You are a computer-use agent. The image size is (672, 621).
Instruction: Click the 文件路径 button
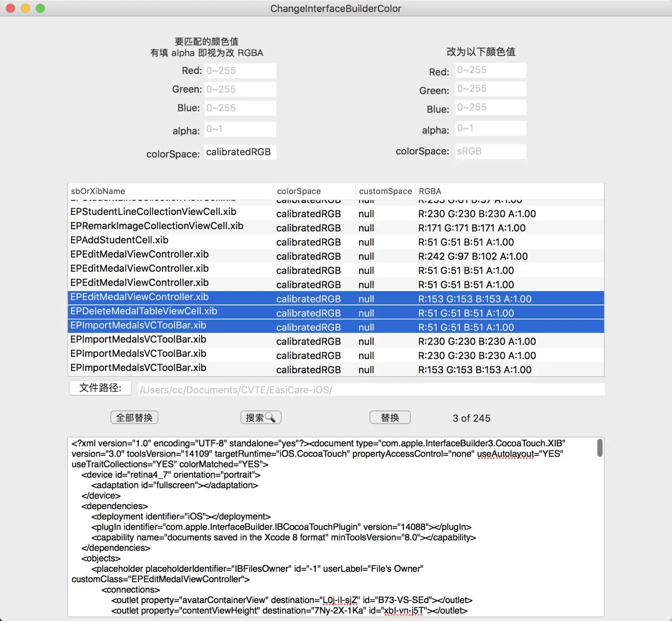(x=100, y=388)
